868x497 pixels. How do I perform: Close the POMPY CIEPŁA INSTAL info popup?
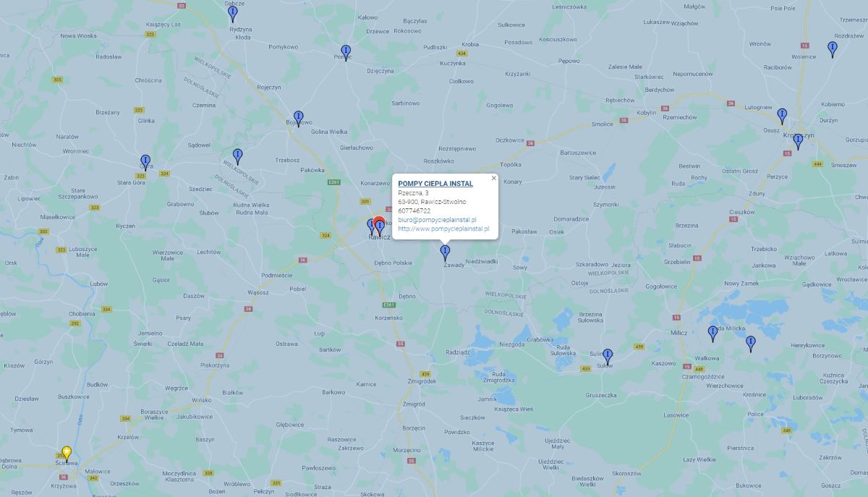494,178
